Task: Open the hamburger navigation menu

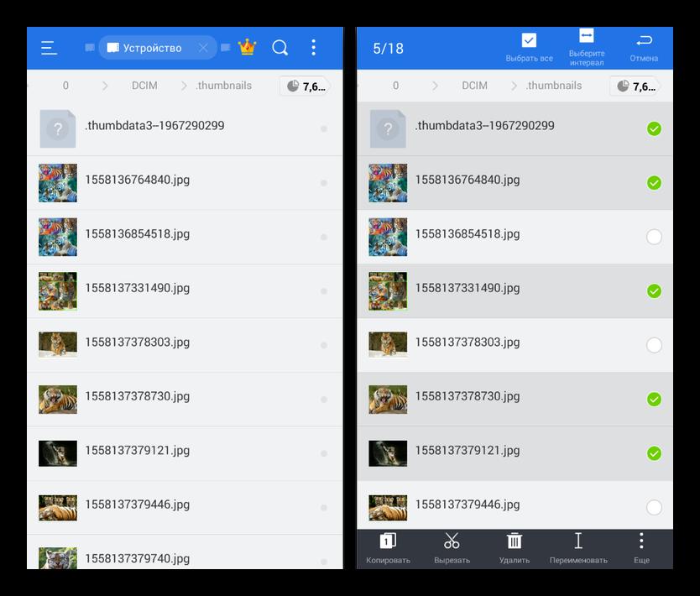Action: (x=50, y=48)
